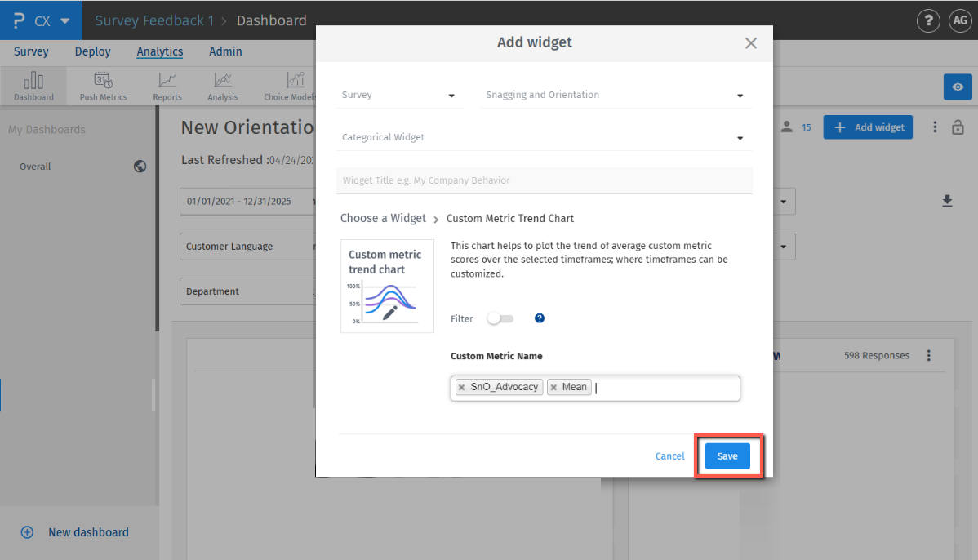Open Push Metrics in the toolbar

click(x=103, y=86)
